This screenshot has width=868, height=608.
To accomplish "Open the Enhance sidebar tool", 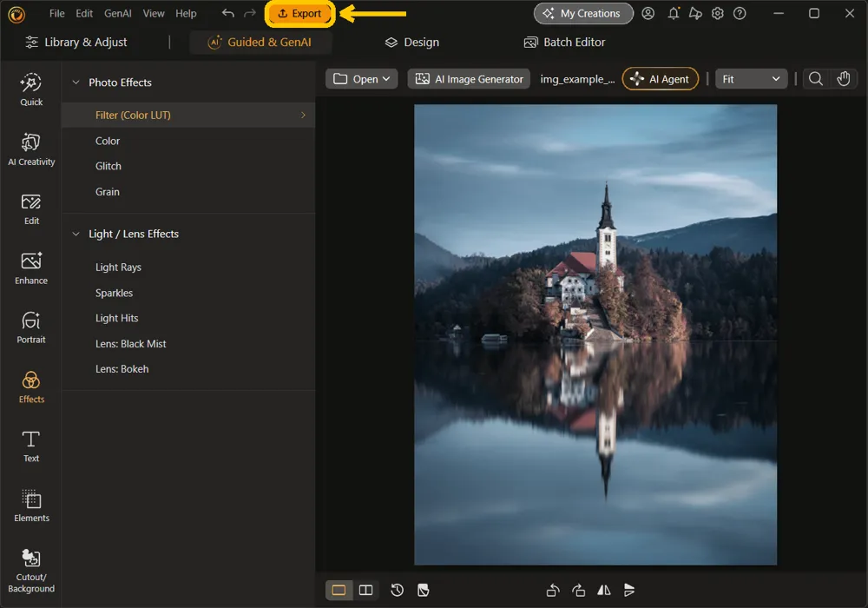I will pyautogui.click(x=31, y=268).
